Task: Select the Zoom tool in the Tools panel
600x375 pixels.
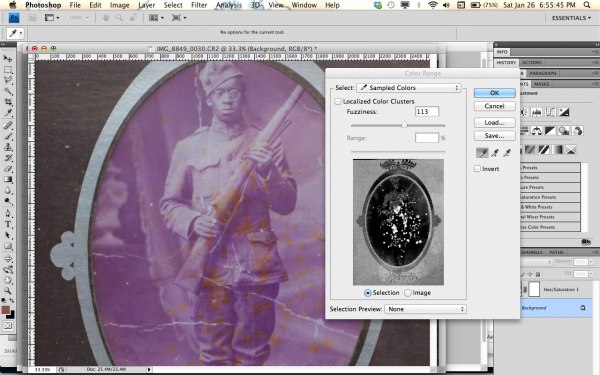Action: coord(8,291)
